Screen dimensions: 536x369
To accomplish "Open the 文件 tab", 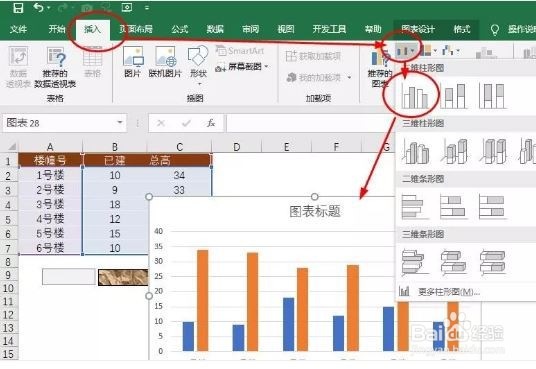I will pyautogui.click(x=18, y=29).
